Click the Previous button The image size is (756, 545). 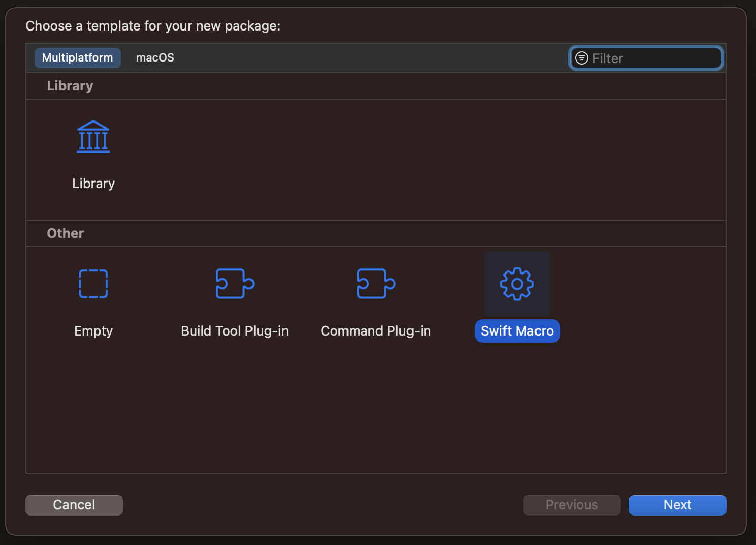click(x=572, y=505)
